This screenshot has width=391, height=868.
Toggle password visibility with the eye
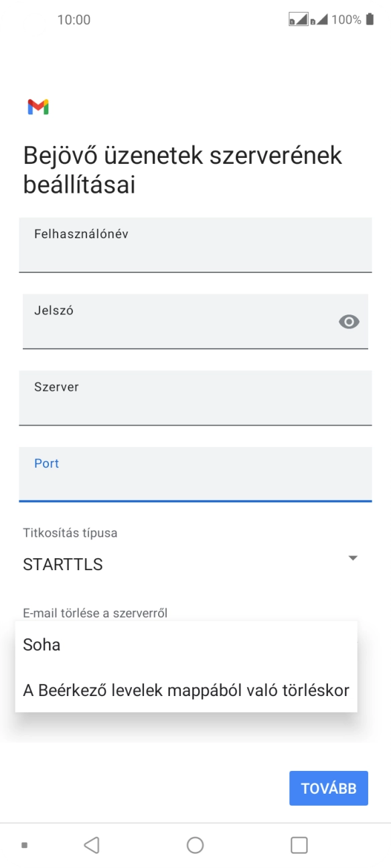349,322
